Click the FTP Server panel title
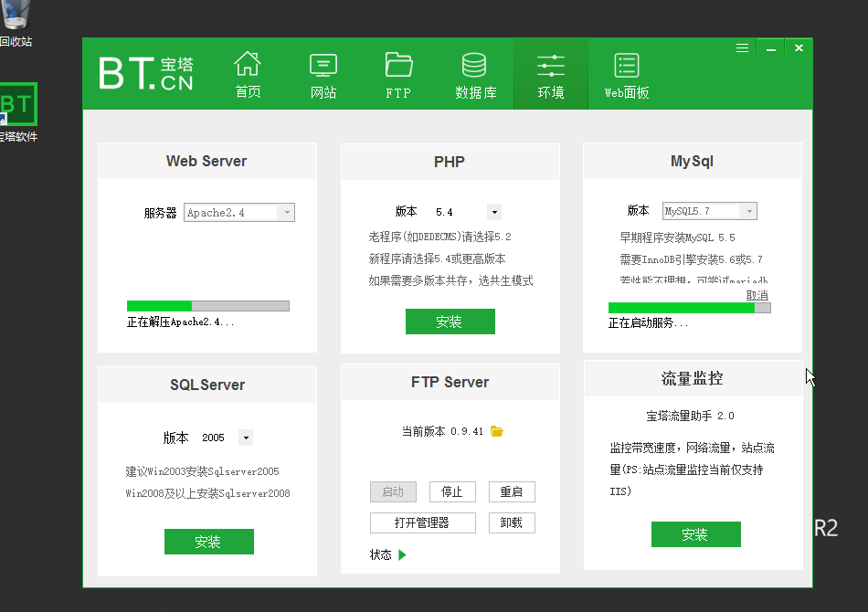868x612 pixels. pyautogui.click(x=450, y=382)
